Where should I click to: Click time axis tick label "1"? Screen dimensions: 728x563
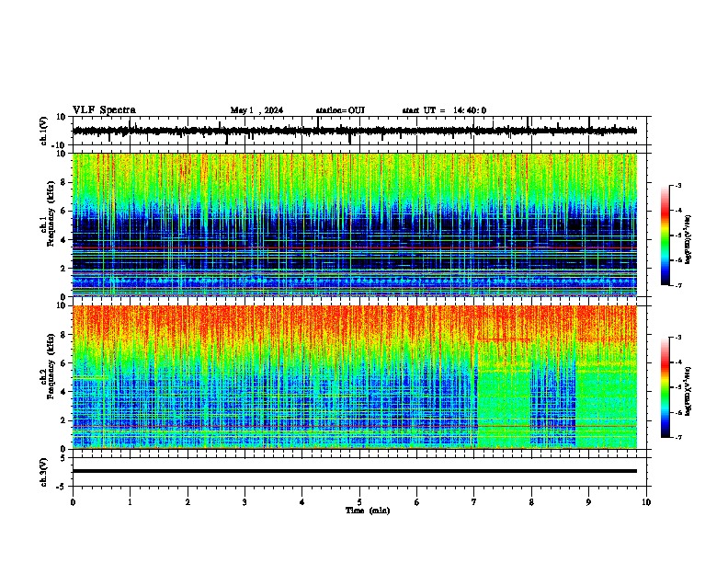(x=130, y=502)
